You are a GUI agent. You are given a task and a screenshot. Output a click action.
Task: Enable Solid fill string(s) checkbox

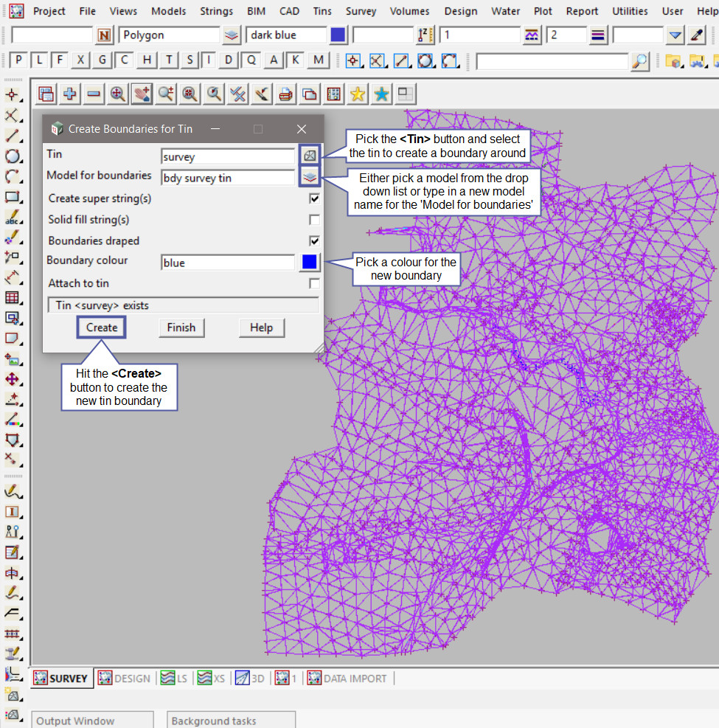pos(315,220)
